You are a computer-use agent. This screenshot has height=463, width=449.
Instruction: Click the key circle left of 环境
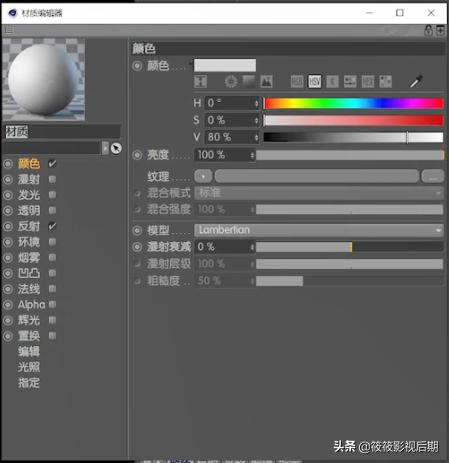coord(8,242)
